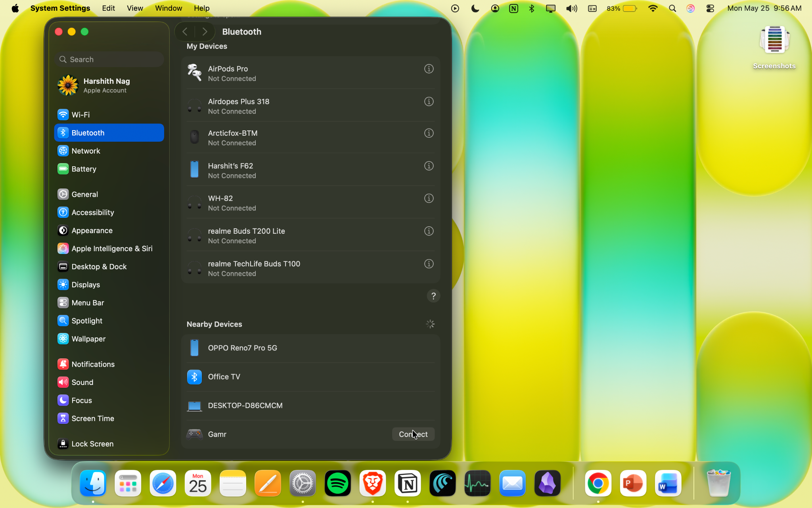
Task: Open info for Airdopes Plus 318
Action: (x=429, y=102)
